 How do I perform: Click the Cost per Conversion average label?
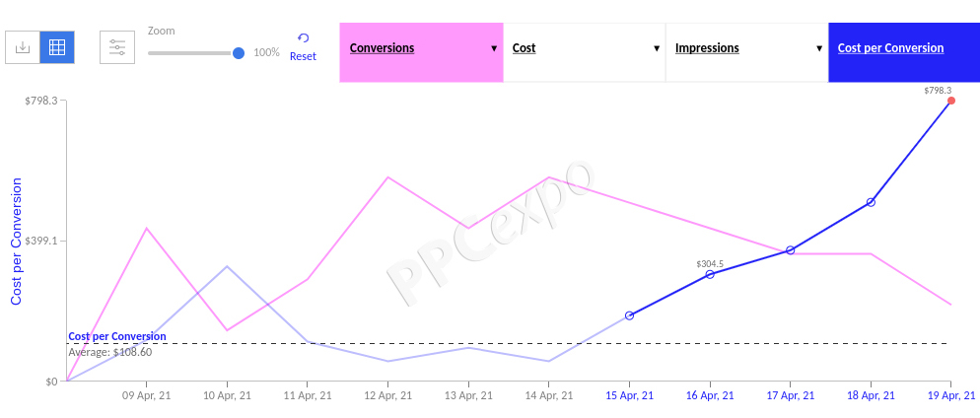[117, 336]
